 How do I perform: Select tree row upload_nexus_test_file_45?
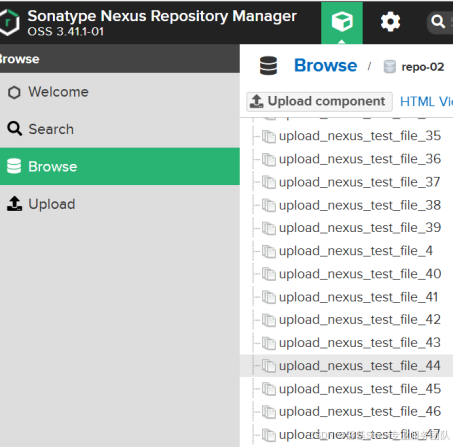347,389
